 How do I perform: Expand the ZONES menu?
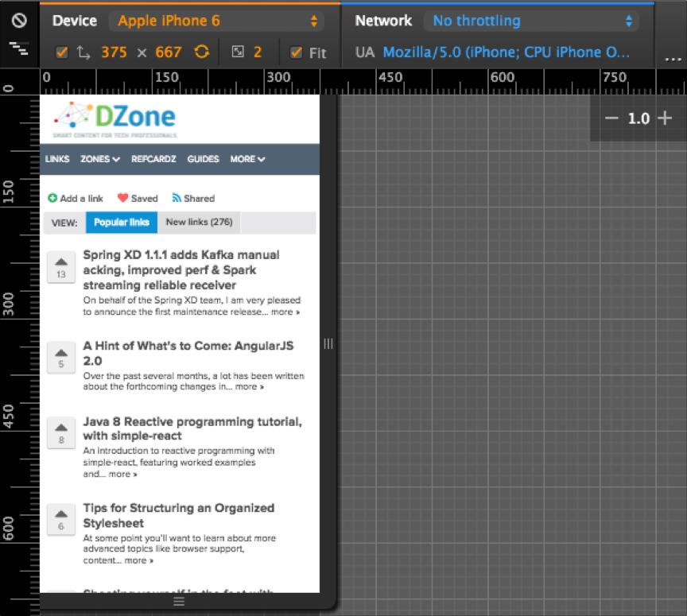[100, 159]
